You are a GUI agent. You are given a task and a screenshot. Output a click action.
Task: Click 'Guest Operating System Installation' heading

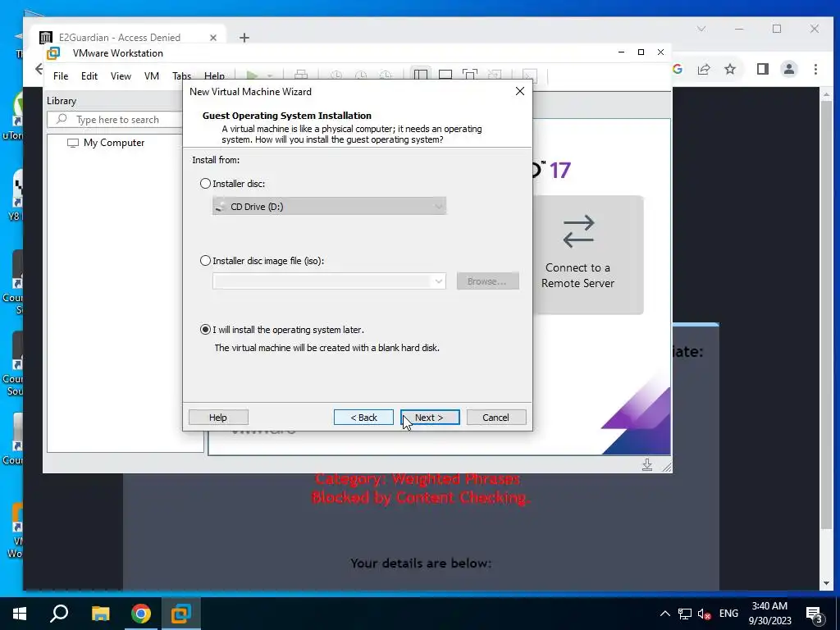point(286,116)
